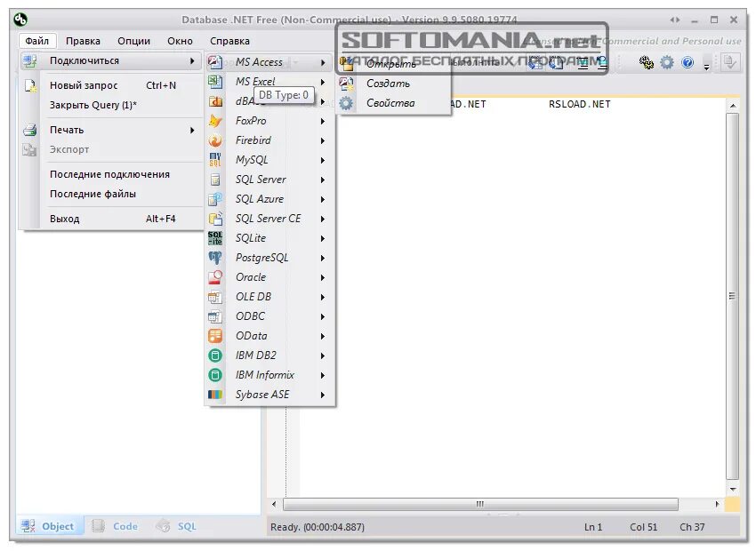The width and height of the screenshot is (756, 551).
Task: Click Ready status text in status bar
Action: coord(318,527)
